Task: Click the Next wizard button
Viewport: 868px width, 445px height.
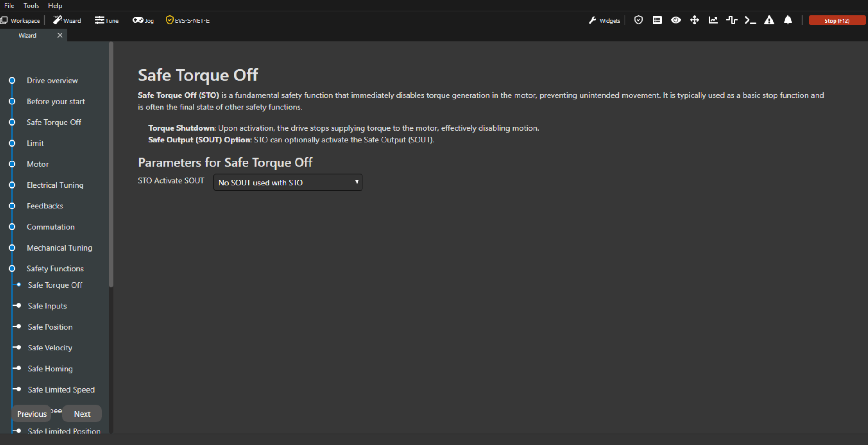Action: (82, 414)
